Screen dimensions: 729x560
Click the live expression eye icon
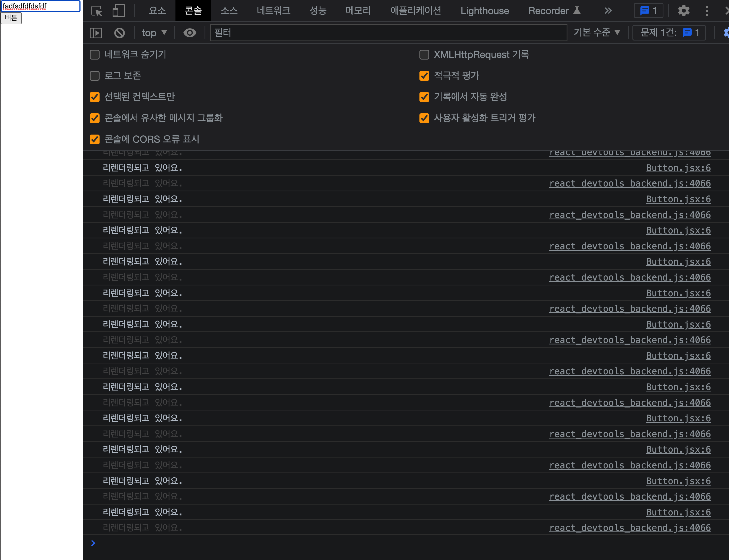pos(190,33)
